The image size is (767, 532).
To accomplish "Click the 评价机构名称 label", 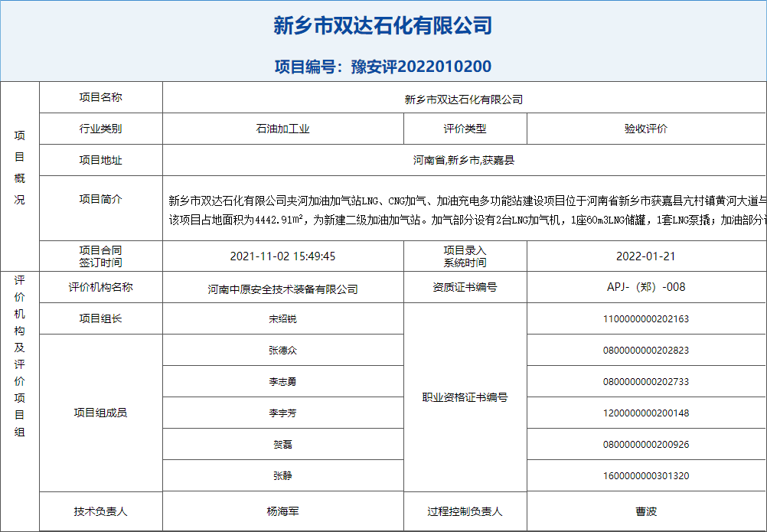I will click(x=101, y=287).
